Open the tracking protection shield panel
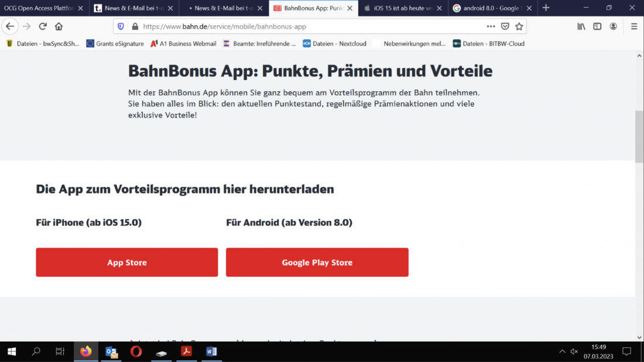The width and height of the screenshot is (644, 362). (x=121, y=26)
